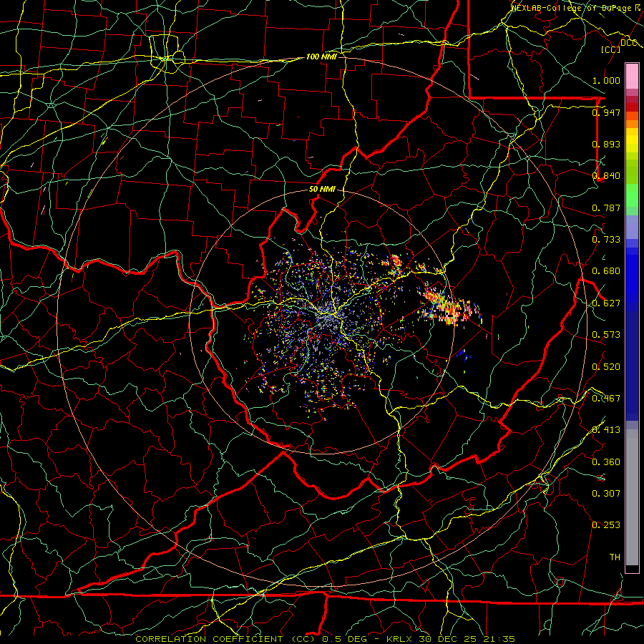
Task: Click the KRLX station identifier in caption
Action: pos(399,639)
